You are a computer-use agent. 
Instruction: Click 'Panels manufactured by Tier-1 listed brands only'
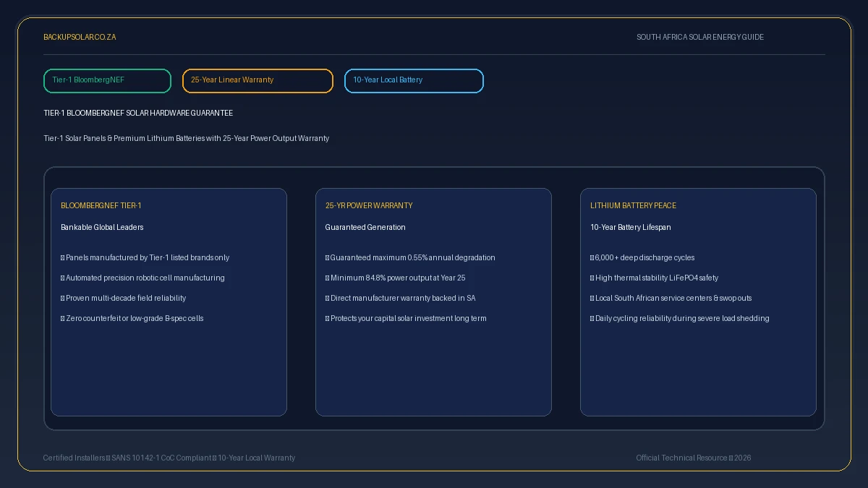coord(145,257)
